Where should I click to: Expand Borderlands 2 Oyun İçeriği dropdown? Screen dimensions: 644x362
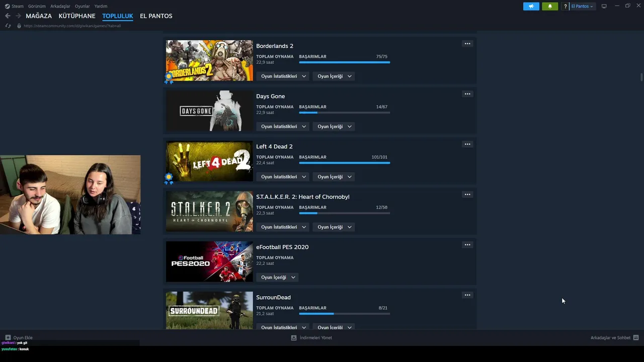(334, 76)
